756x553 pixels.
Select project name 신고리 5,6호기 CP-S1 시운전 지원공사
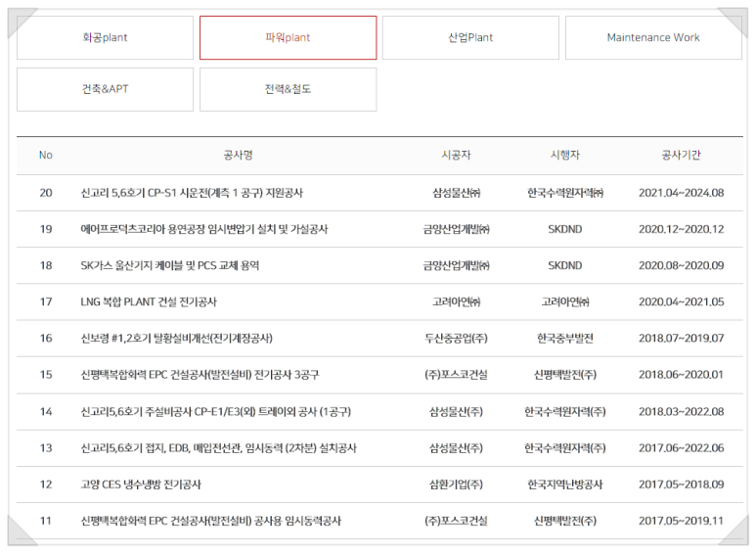(x=192, y=193)
